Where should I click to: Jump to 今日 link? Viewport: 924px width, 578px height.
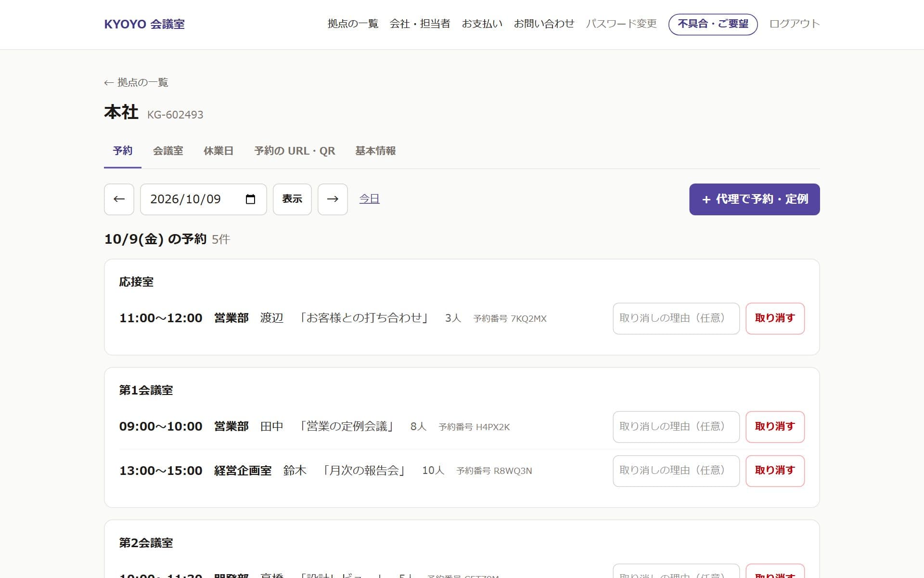[369, 199]
